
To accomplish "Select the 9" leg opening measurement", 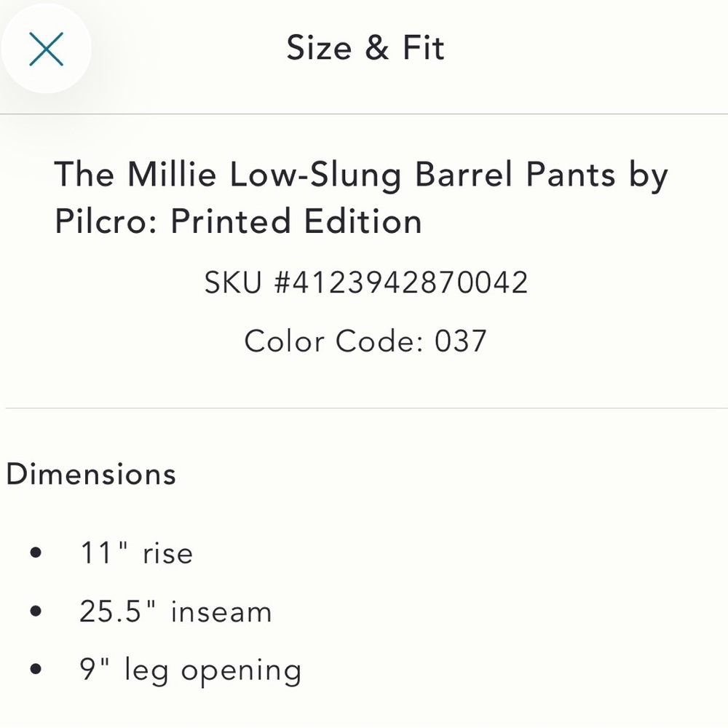I will pos(191,670).
